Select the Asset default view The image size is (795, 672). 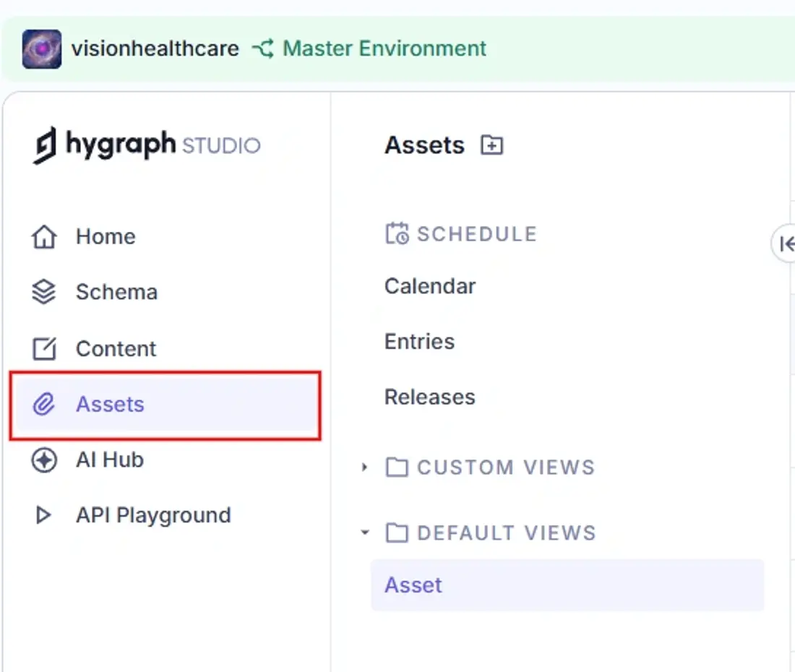pos(567,585)
